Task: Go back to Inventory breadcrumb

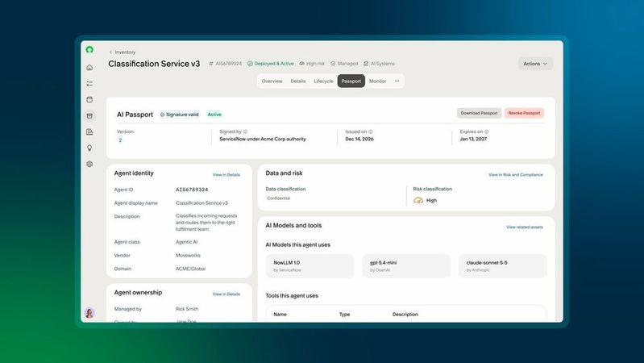Action: [123, 52]
